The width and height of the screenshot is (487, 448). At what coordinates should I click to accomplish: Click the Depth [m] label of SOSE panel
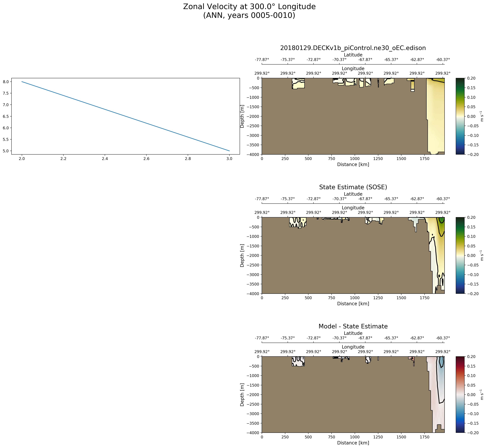(x=242, y=256)
